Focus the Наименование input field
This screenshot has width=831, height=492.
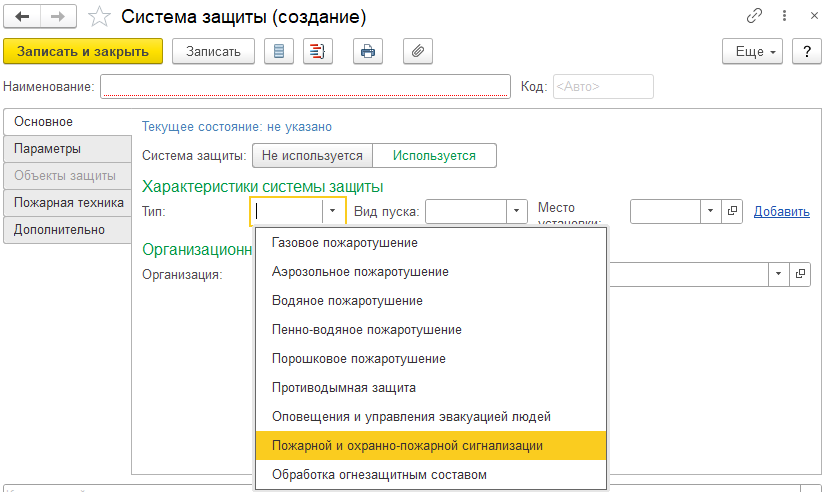tap(305, 86)
